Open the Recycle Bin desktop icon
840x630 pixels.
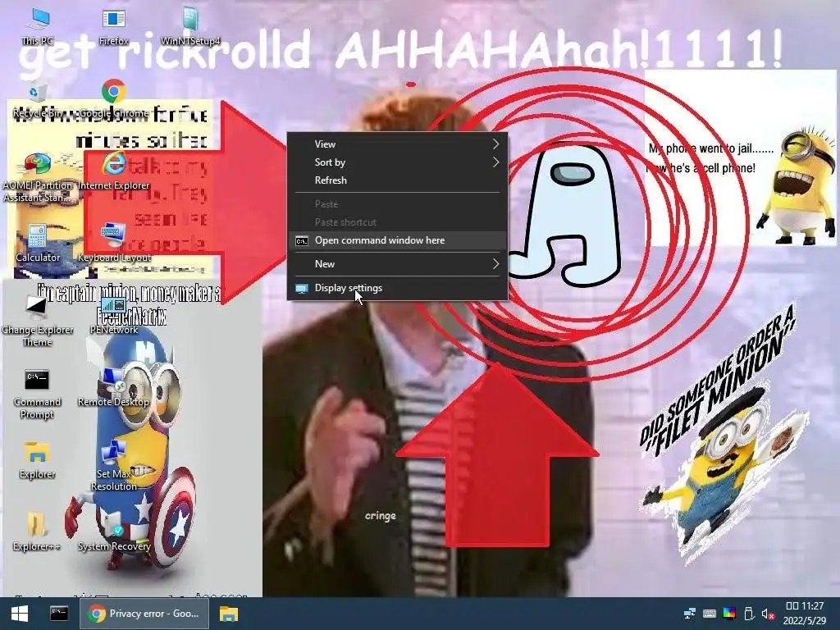pyautogui.click(x=38, y=99)
